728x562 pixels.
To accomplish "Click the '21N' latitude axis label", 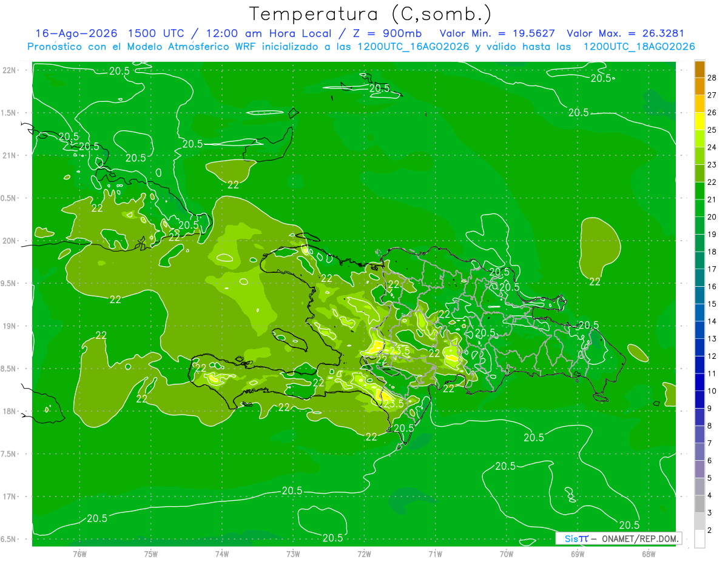I will tap(9, 155).
